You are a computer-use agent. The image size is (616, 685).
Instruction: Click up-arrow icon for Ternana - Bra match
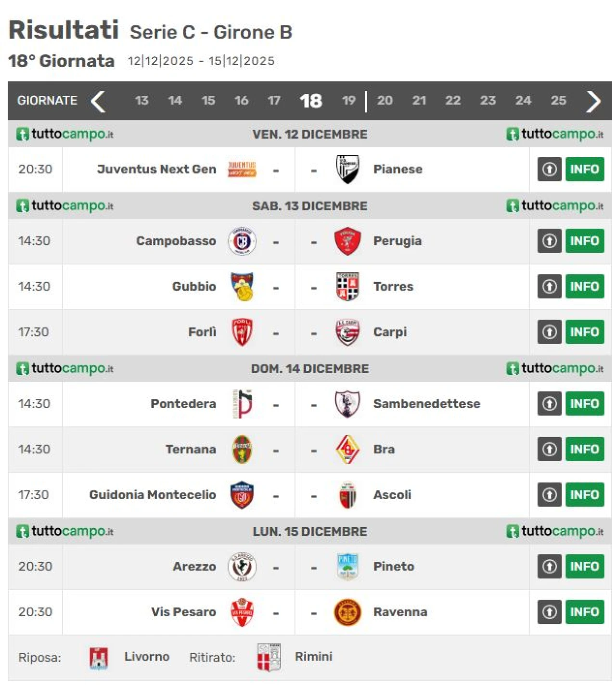pos(549,449)
